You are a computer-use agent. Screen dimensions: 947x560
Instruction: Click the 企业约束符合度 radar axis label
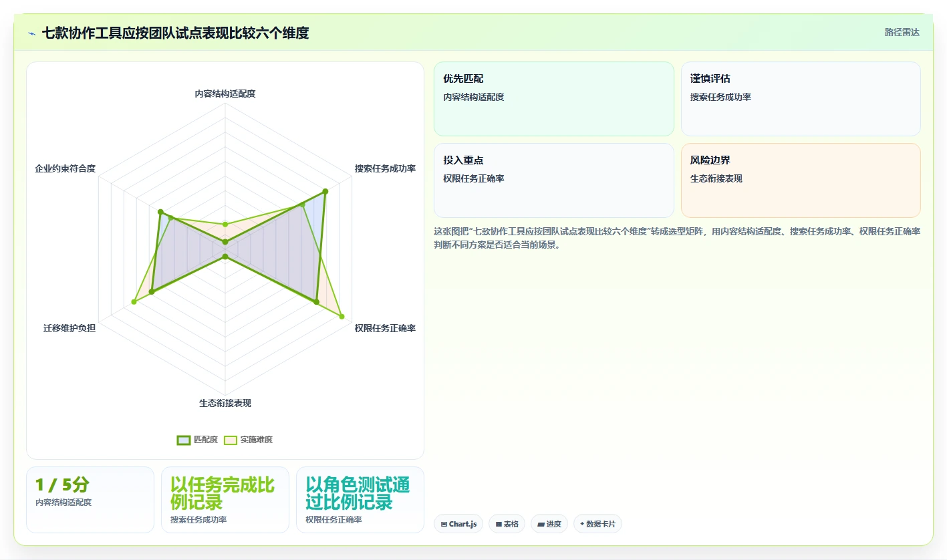(65, 169)
